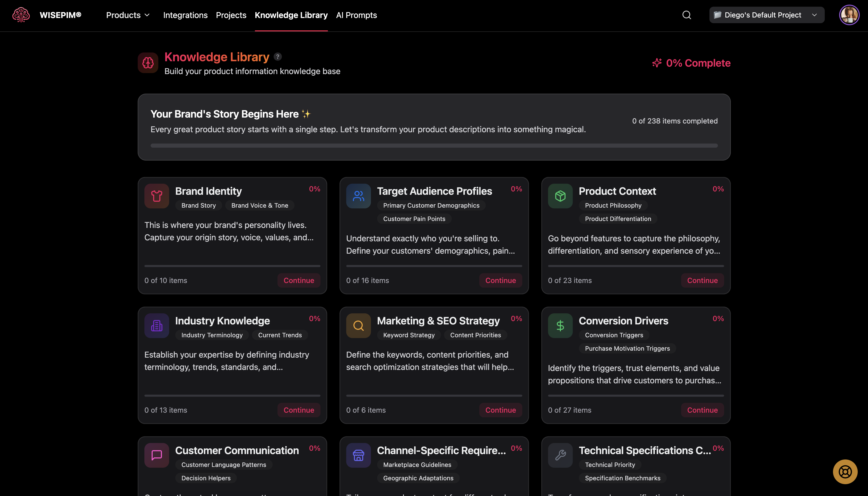This screenshot has height=496, width=868.
Task: Click the Industry Knowledge building icon
Action: click(157, 326)
